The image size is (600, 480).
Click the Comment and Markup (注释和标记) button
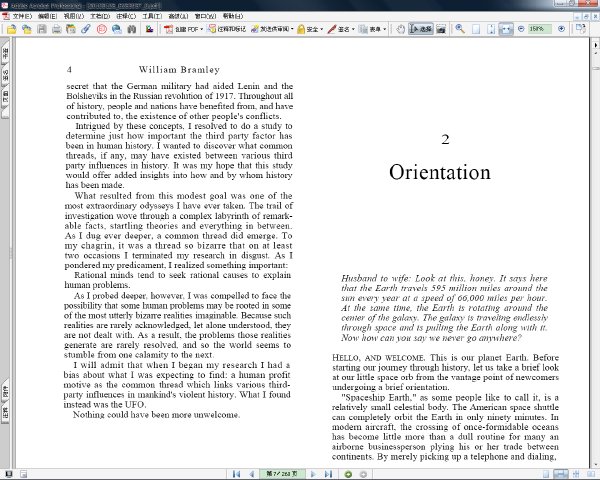(x=227, y=29)
